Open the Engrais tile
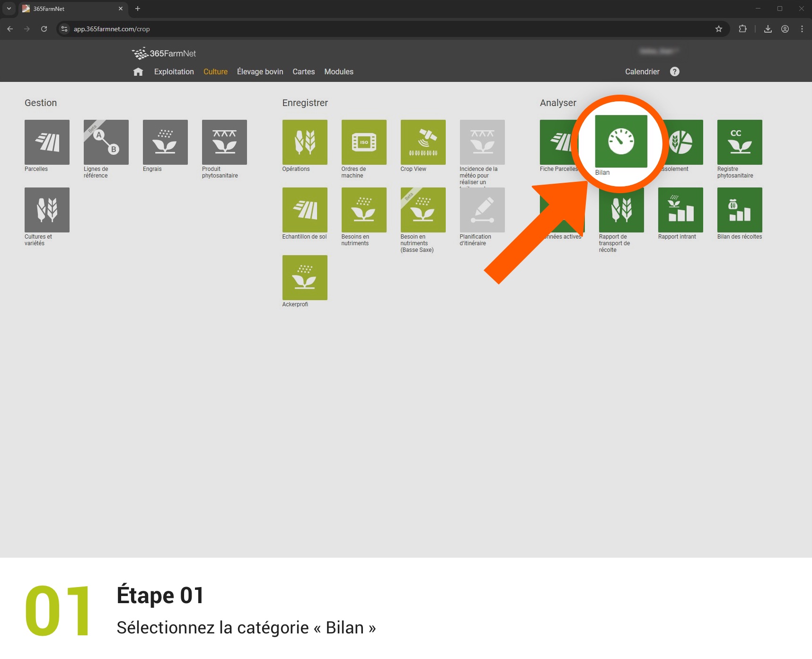The image size is (812, 659). [165, 142]
